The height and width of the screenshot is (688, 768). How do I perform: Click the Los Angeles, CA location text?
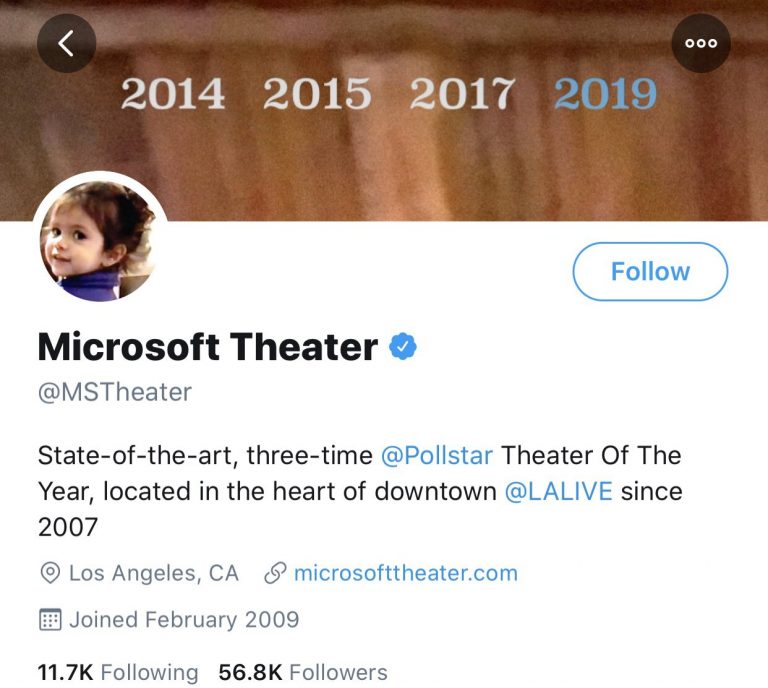[154, 574]
